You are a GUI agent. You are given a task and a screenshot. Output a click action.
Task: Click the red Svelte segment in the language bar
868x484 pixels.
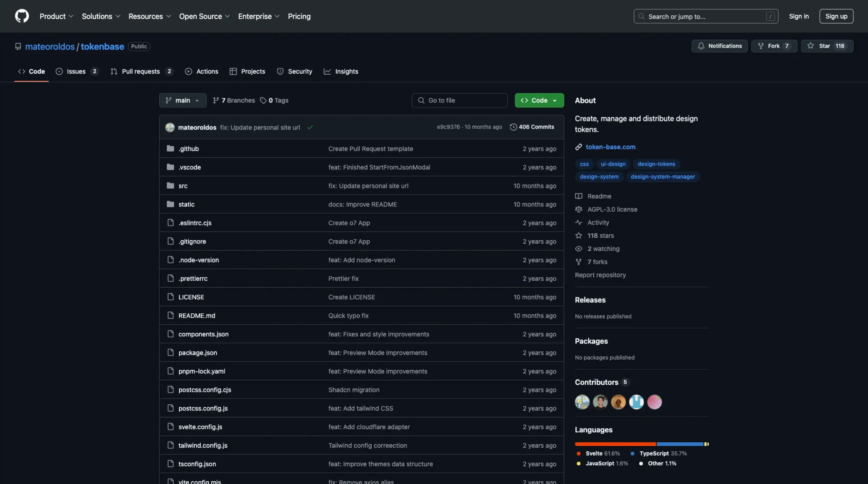pos(615,444)
